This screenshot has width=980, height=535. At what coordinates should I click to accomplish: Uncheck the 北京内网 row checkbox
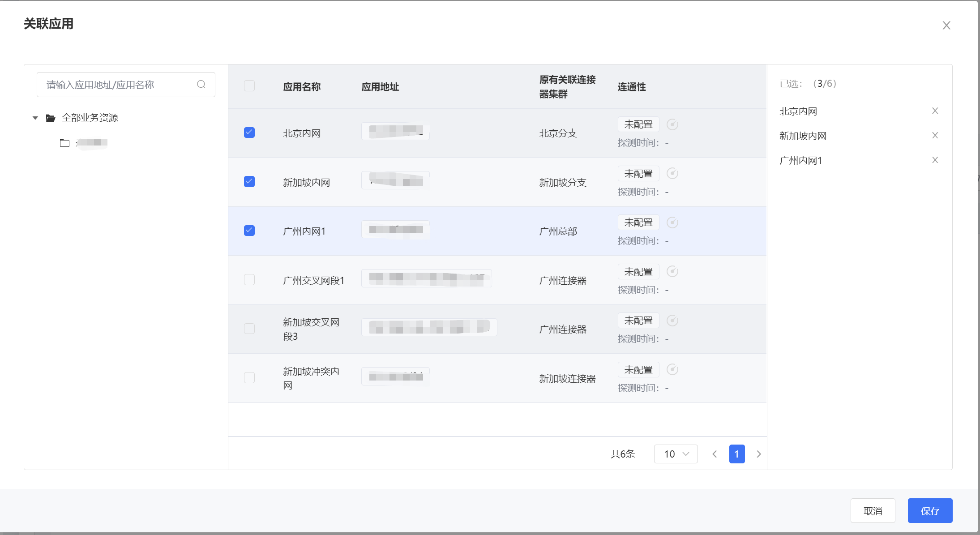click(x=249, y=133)
